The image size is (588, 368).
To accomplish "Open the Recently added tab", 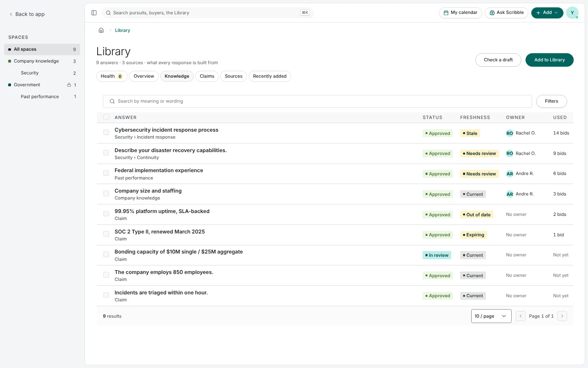I will [269, 76].
